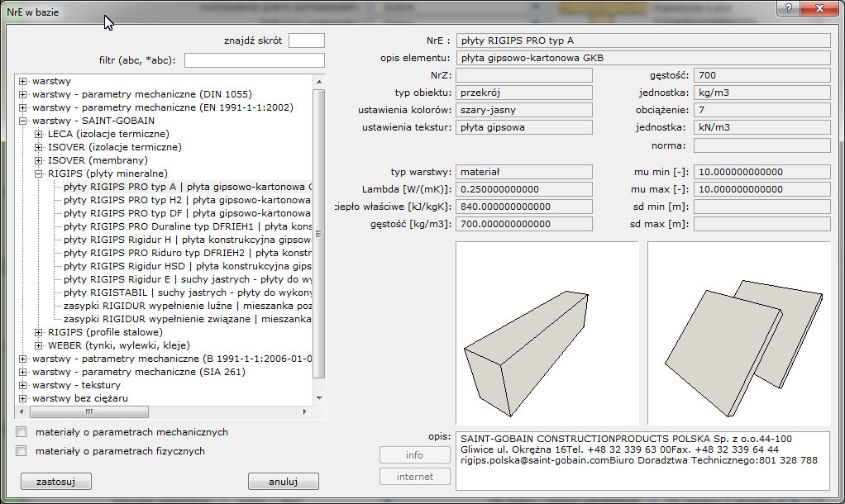
Task: Click the 'typ obiektu' field showing przekrój
Action: 524,93
